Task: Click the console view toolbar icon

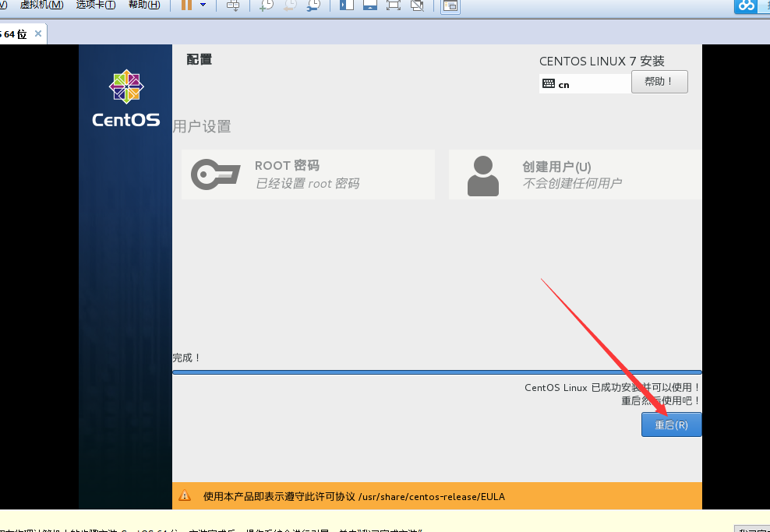Action: (x=450, y=6)
